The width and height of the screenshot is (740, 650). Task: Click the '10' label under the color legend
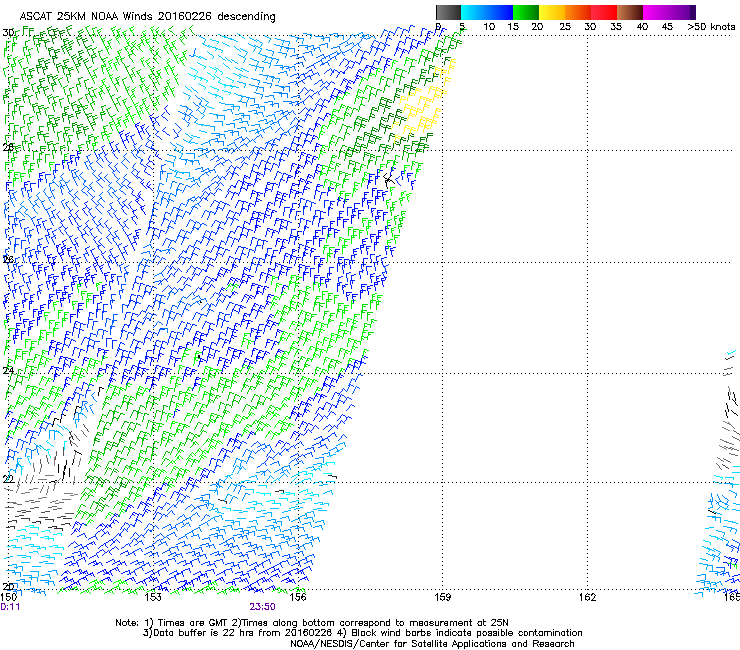pyautogui.click(x=489, y=27)
